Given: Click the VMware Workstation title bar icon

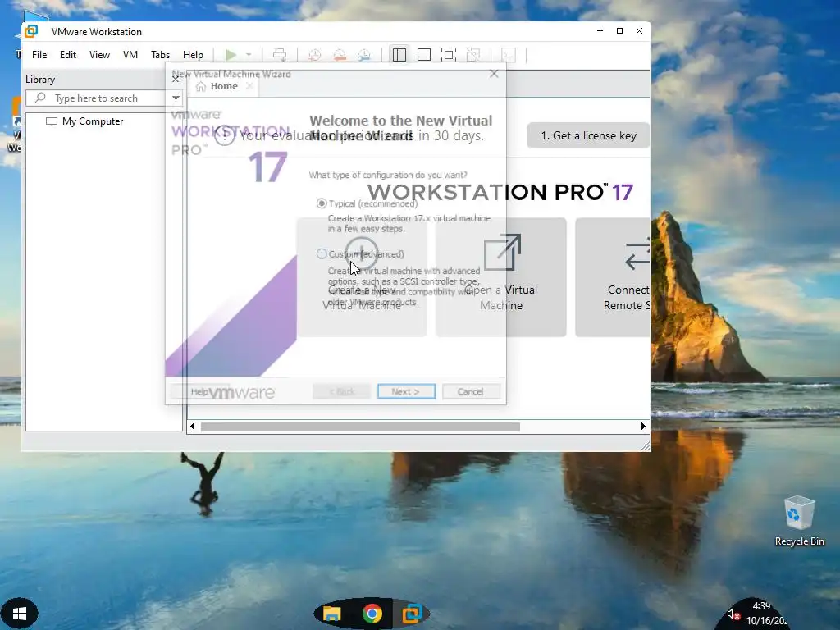Looking at the screenshot, I should click(31, 31).
